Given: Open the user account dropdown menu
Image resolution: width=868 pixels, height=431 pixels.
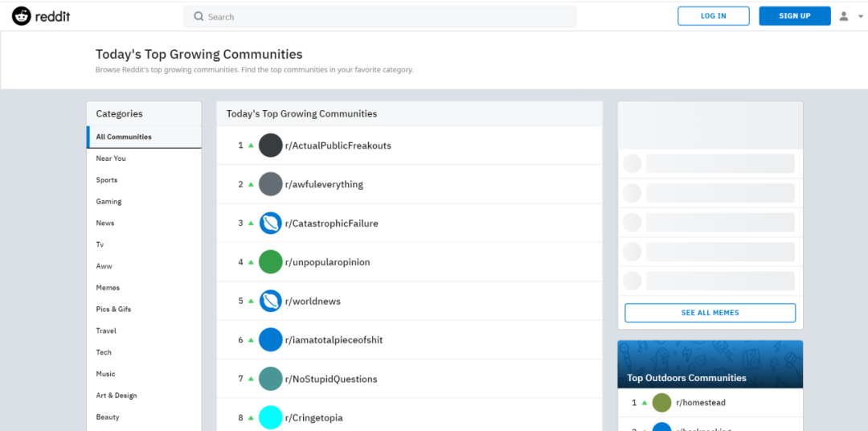Looking at the screenshot, I should (844, 16).
